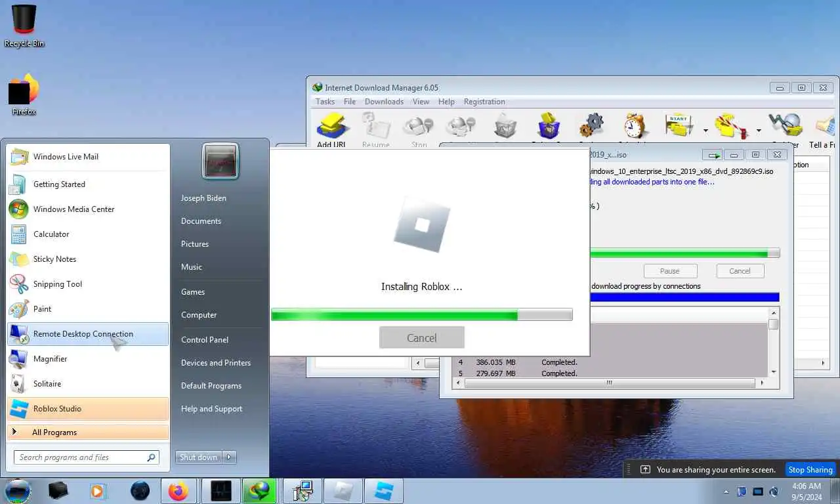Click Roblox Studio icon on the taskbar
This screenshot has width=840, height=504.
[x=383, y=491]
